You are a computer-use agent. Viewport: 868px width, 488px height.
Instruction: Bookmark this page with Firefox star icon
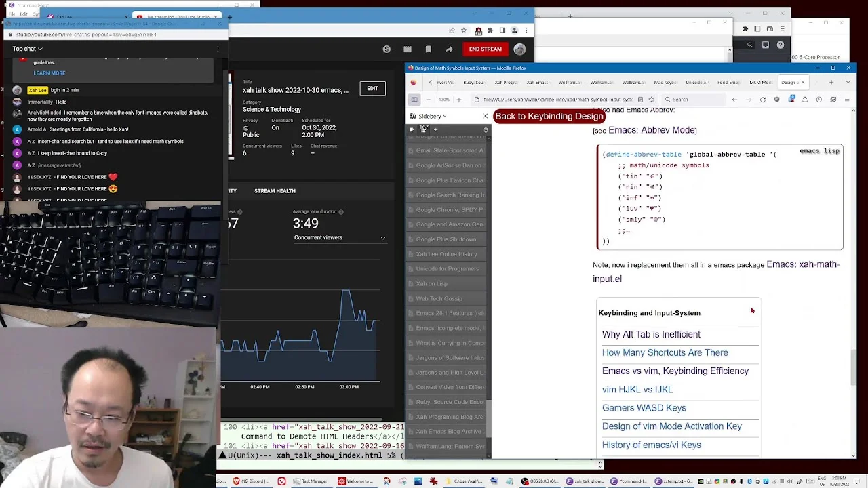point(652,100)
